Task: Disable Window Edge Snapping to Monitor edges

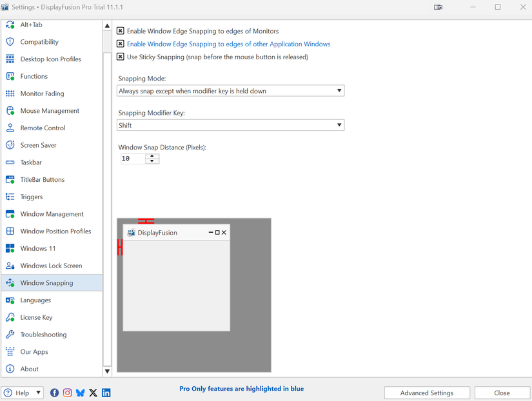Action: (120, 30)
